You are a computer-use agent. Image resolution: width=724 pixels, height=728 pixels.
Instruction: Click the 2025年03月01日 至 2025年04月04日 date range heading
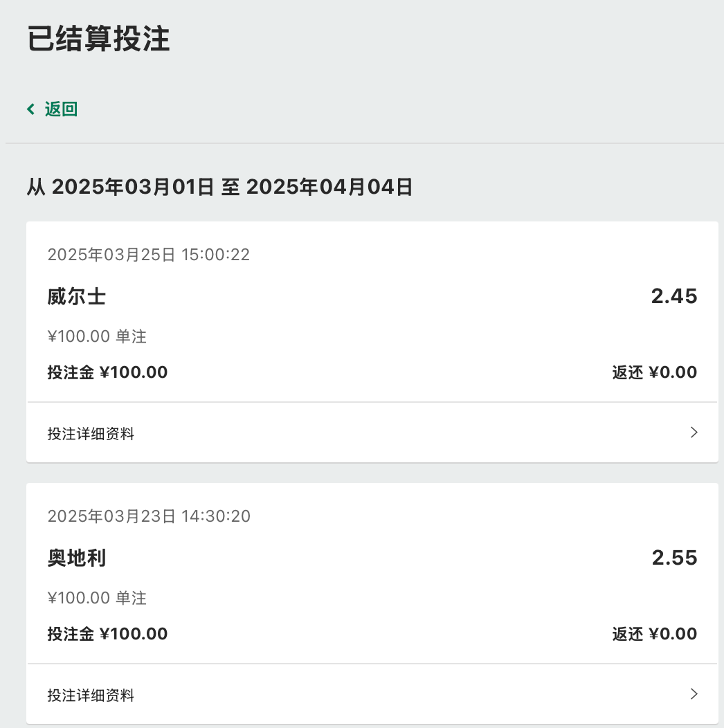pyautogui.click(x=219, y=187)
